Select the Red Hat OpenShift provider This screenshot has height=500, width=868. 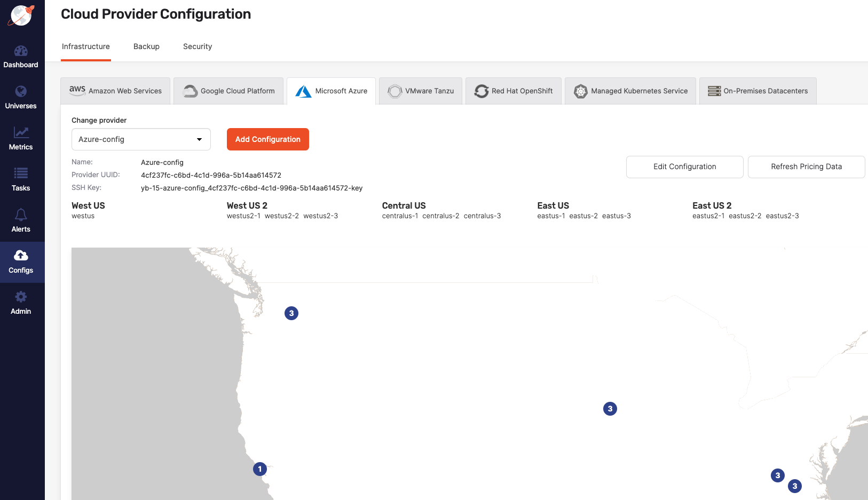point(513,91)
